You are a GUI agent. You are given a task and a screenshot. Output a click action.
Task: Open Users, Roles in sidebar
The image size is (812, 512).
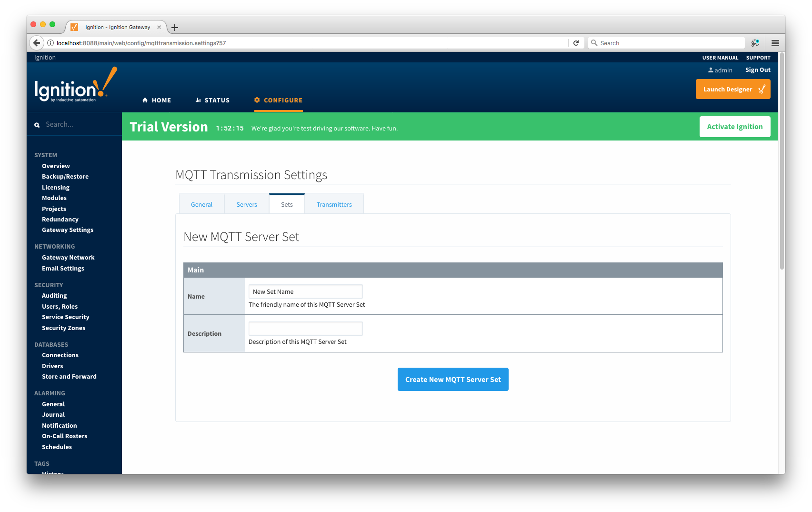click(x=60, y=306)
